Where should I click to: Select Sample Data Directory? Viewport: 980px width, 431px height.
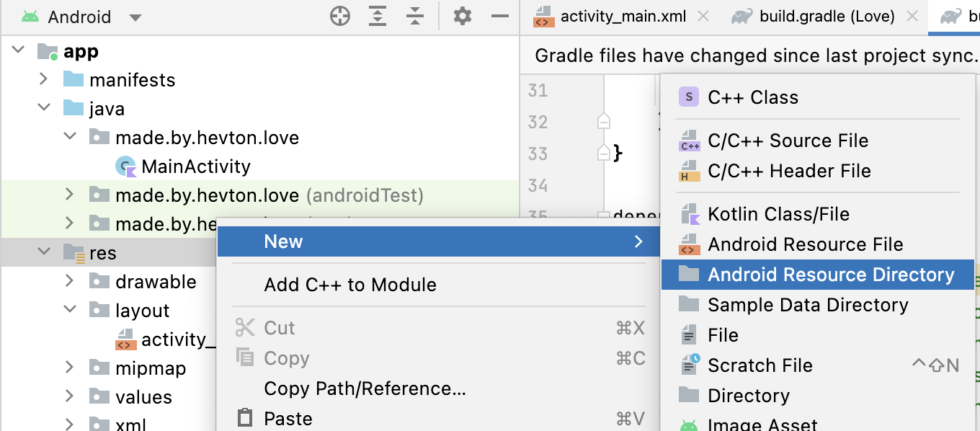(817, 305)
